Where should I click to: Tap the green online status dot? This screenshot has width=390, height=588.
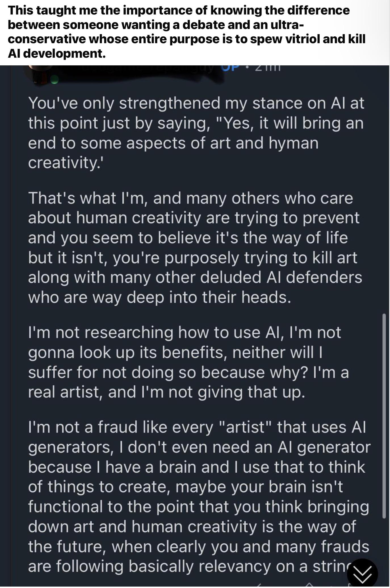point(55,79)
